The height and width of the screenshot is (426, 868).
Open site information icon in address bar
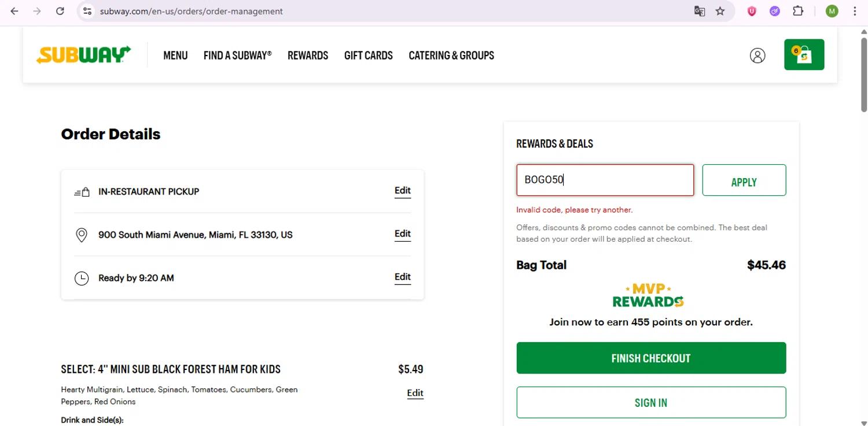click(87, 11)
